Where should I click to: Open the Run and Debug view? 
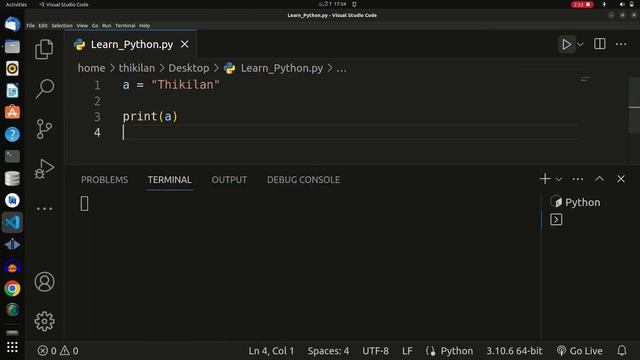(44, 168)
